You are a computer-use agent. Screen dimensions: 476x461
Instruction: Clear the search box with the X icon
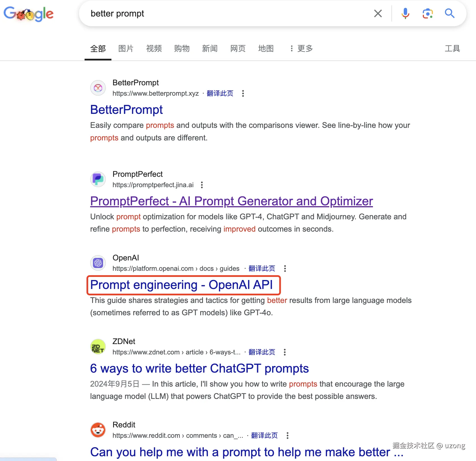coord(378,13)
